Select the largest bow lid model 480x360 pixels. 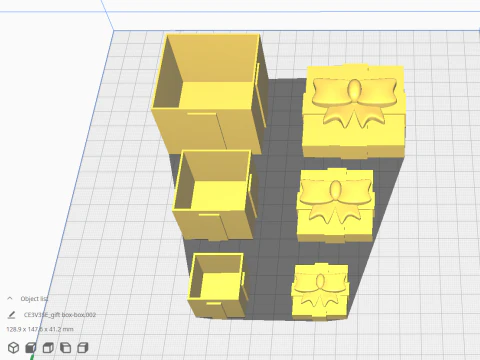(354, 112)
